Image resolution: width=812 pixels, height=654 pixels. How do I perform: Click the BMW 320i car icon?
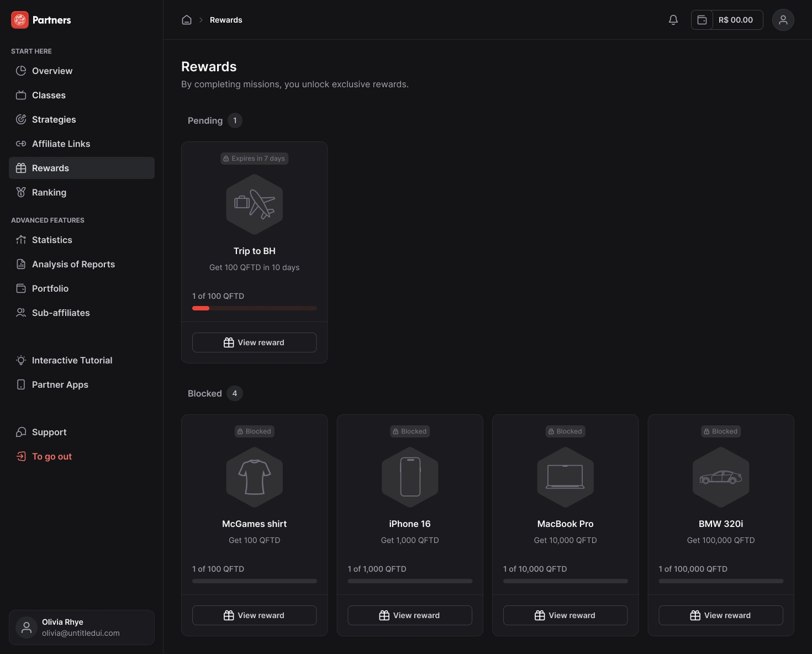[721, 477]
